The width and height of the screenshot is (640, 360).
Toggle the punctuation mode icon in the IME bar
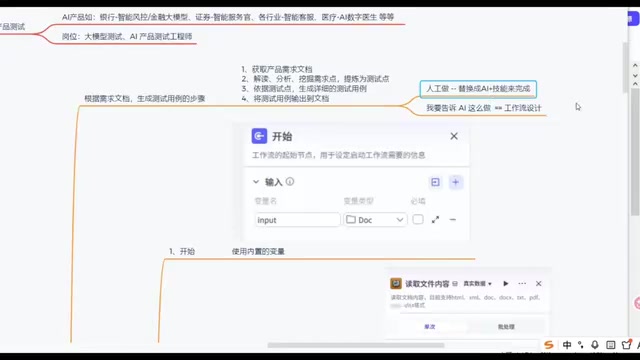point(580,345)
